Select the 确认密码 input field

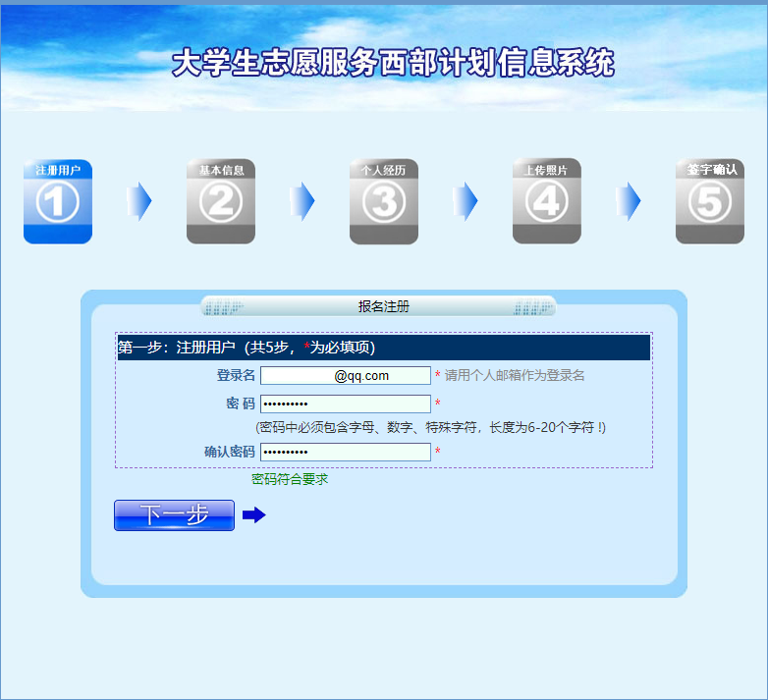click(x=345, y=452)
